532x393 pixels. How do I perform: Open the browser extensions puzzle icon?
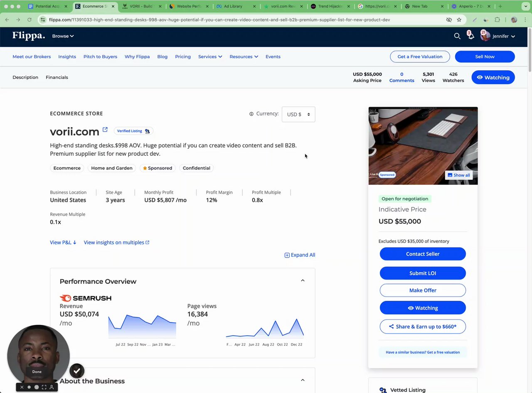pyautogui.click(x=497, y=20)
